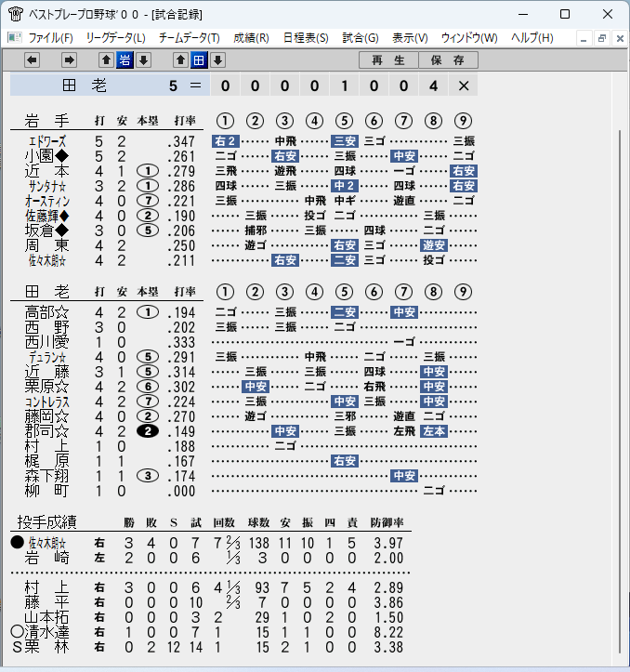The height and width of the screenshot is (672, 630).
Task: Click the 再生 replay button
Action: click(388, 60)
